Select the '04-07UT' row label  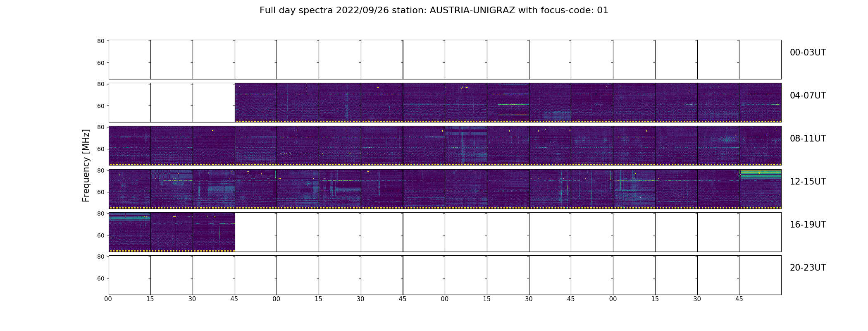click(808, 96)
